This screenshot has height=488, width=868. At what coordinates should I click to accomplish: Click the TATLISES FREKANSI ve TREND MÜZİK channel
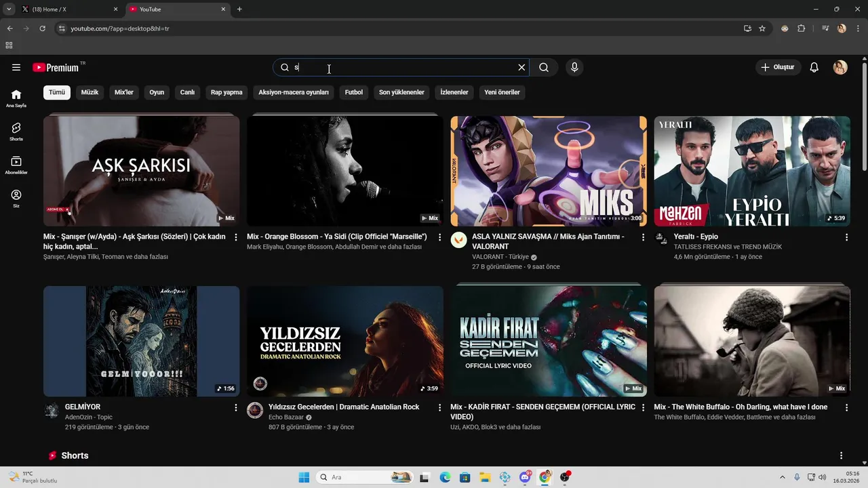click(x=728, y=247)
